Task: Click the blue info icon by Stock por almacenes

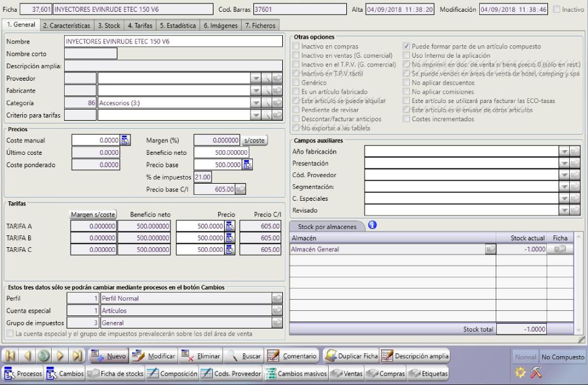Action: click(x=372, y=224)
